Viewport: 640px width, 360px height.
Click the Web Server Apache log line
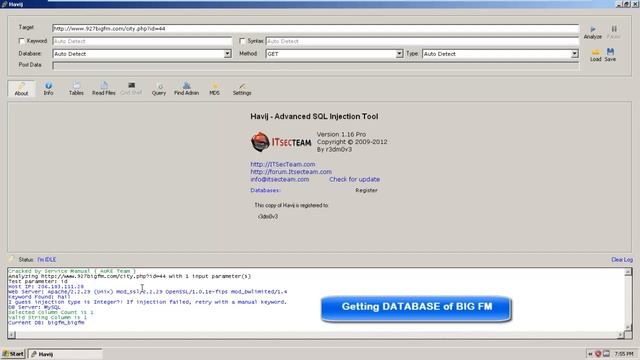(x=147, y=292)
